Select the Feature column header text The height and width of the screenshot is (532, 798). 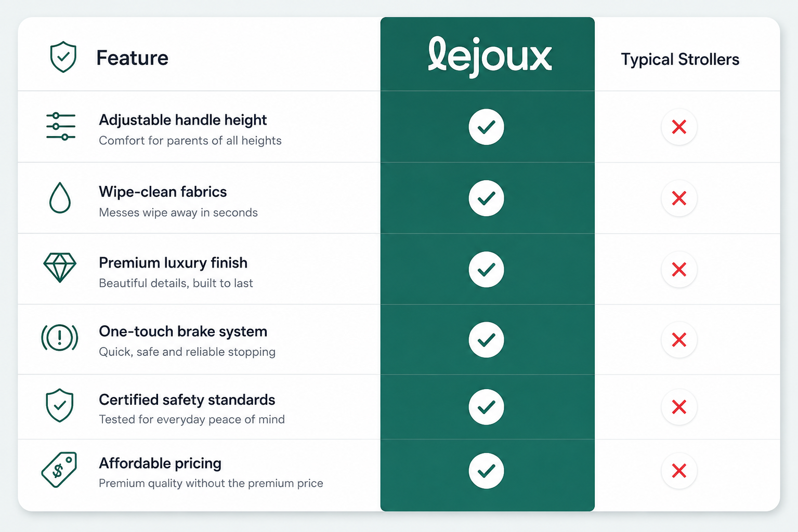pyautogui.click(x=132, y=58)
